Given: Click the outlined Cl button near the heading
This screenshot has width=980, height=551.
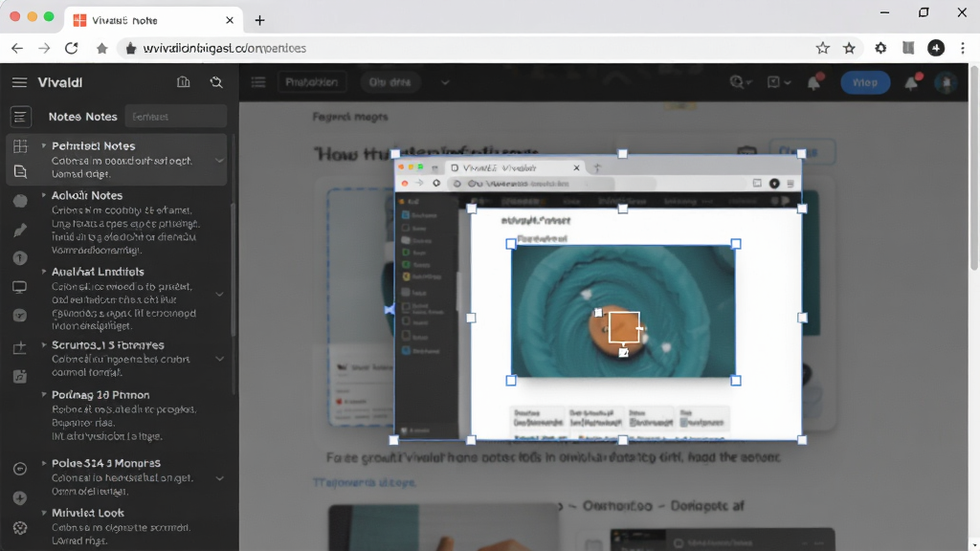Looking at the screenshot, I should (x=803, y=152).
